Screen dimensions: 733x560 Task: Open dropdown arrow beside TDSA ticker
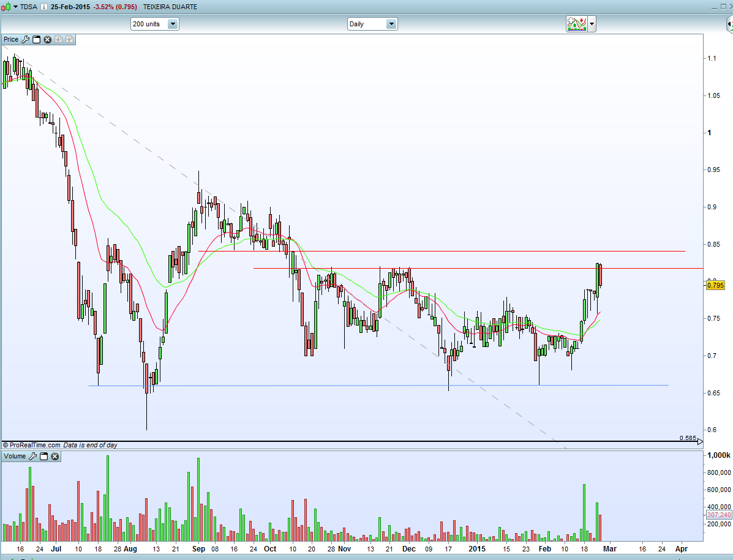[x=15, y=7]
